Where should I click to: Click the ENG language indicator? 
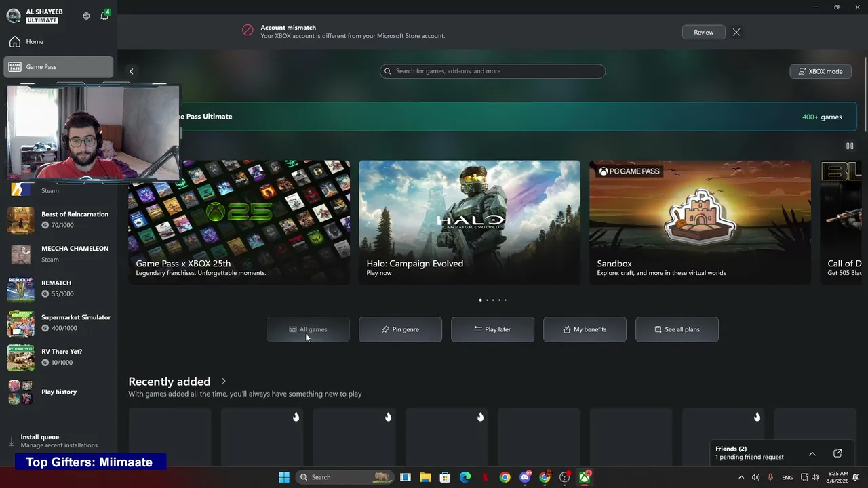click(x=787, y=477)
